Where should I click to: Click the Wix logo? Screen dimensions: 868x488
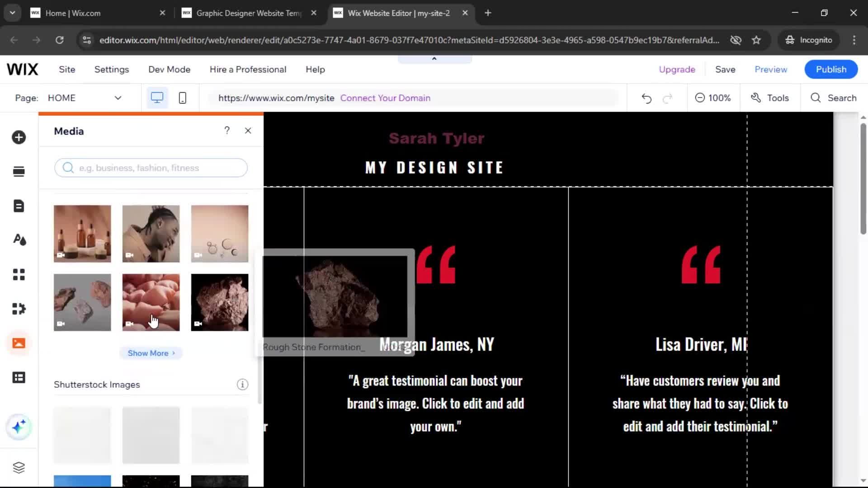click(x=23, y=69)
